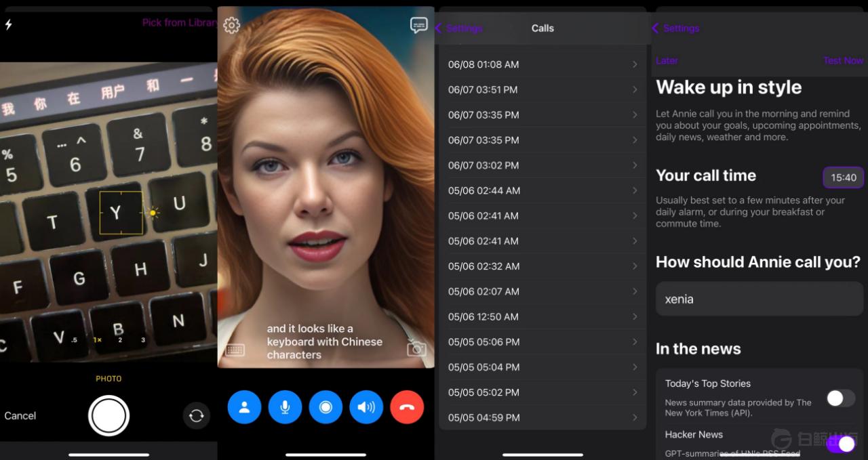
Task: Open the keyboard icon over the video
Action: click(235, 350)
